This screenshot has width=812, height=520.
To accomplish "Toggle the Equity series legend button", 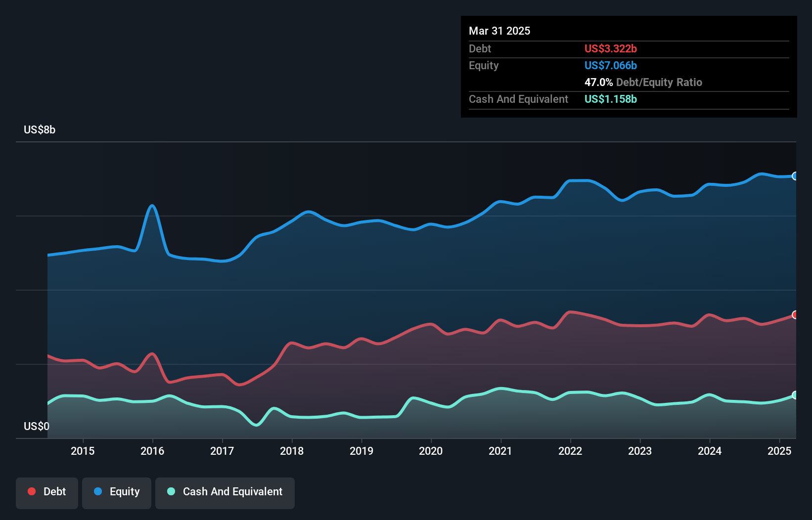I will click(x=117, y=493).
